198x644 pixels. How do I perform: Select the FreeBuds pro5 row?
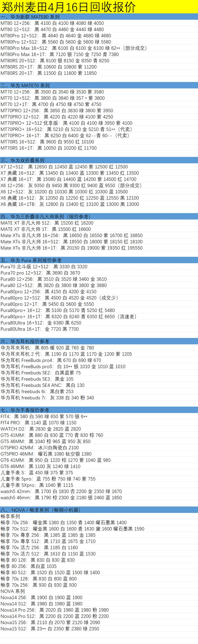tap(99, 366)
